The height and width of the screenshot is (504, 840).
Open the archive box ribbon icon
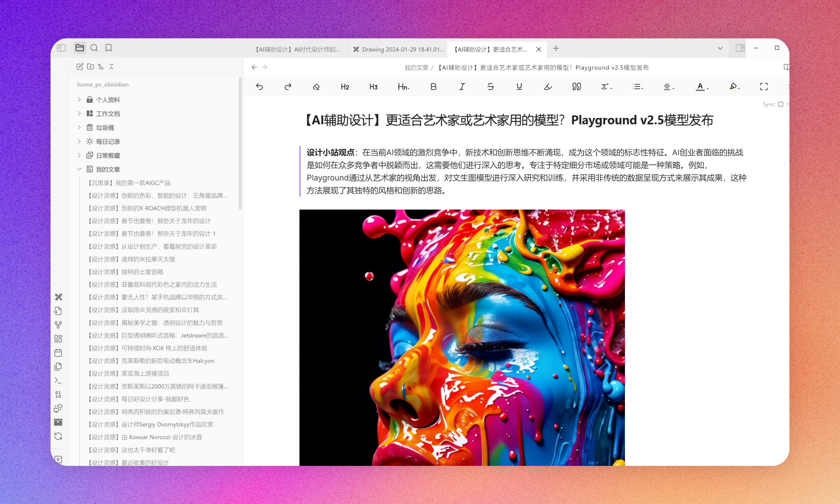click(58, 422)
